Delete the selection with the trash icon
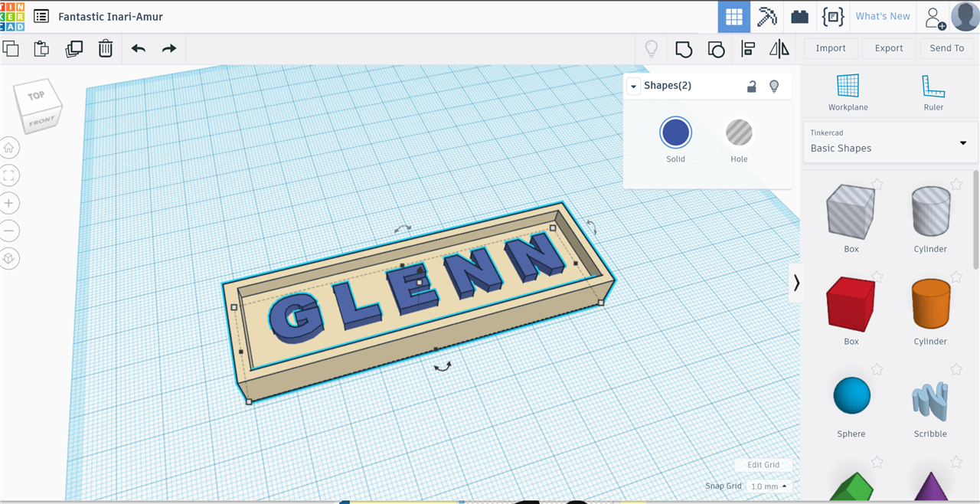980x504 pixels. 106,49
